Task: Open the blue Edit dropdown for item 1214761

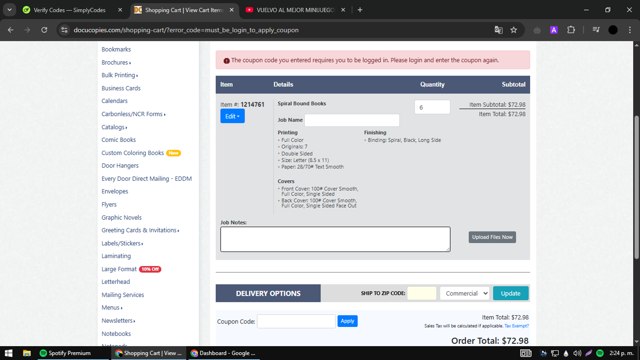Action: tap(232, 116)
